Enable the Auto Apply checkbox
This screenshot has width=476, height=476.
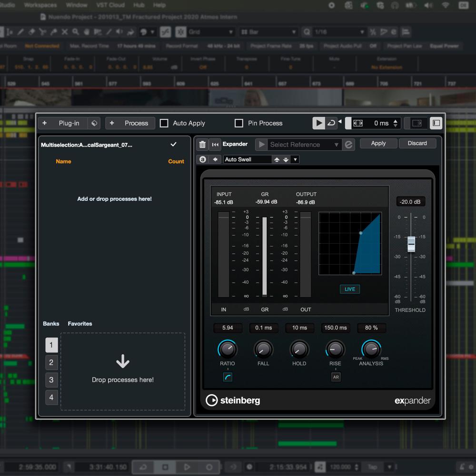[164, 123]
